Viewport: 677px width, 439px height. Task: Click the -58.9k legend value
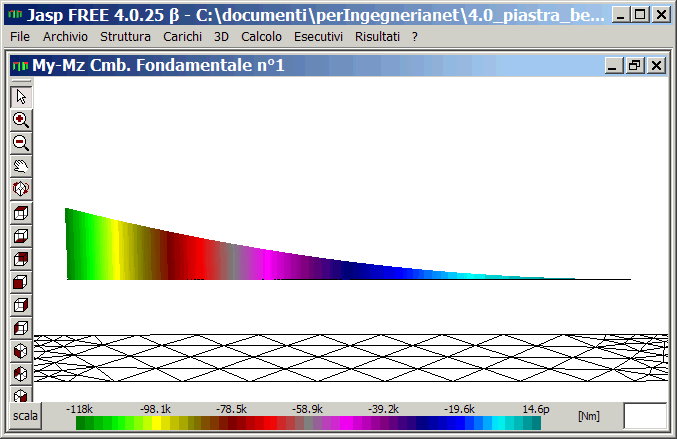click(x=307, y=409)
